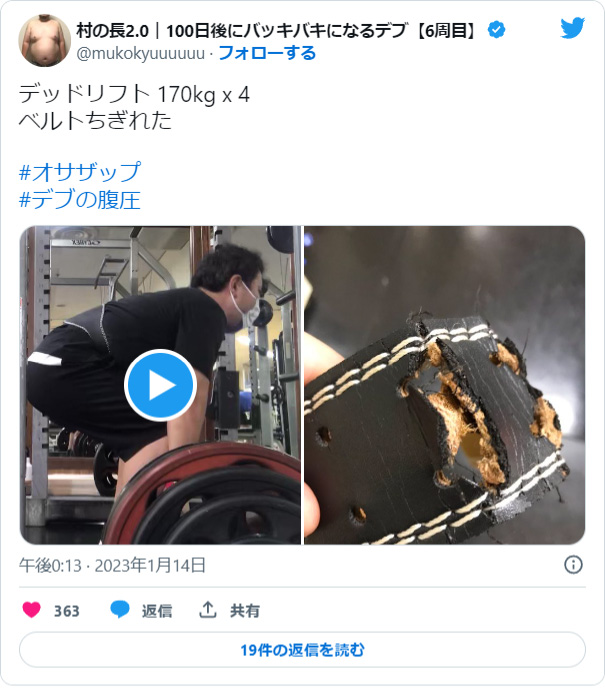Open the profile avatar picture
The width and height of the screenshot is (605, 691).
click(45, 40)
